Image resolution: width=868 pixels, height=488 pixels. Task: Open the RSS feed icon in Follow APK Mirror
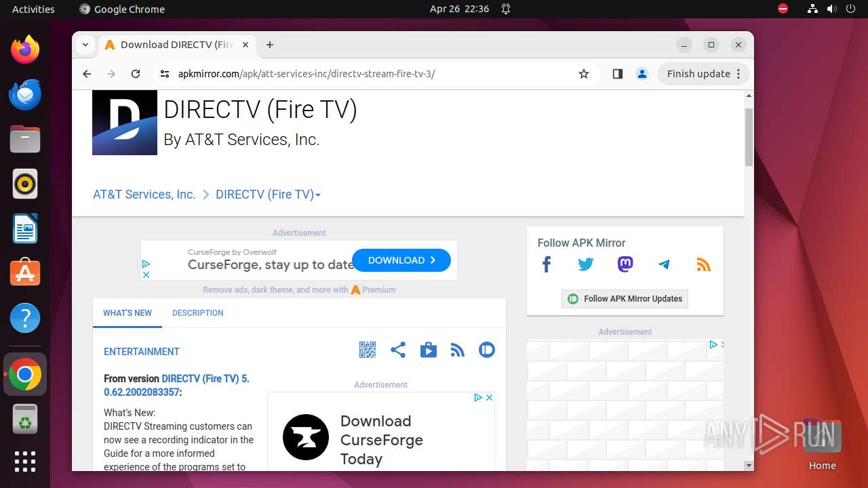tap(703, 264)
